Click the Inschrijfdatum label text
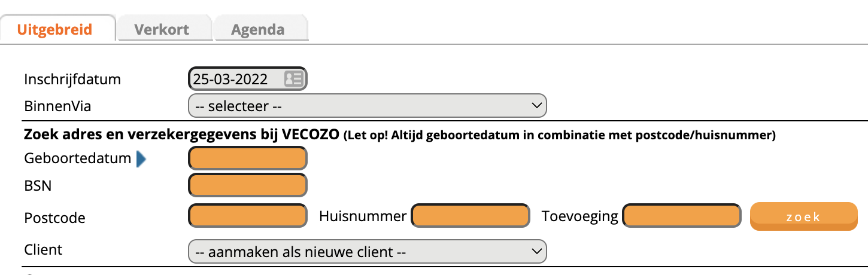 pyautogui.click(x=72, y=79)
